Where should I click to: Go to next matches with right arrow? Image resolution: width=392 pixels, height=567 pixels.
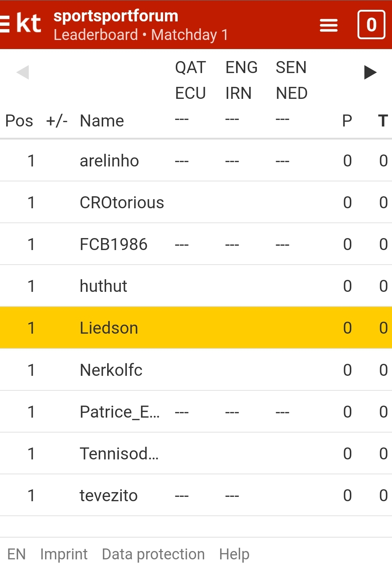coord(370,72)
